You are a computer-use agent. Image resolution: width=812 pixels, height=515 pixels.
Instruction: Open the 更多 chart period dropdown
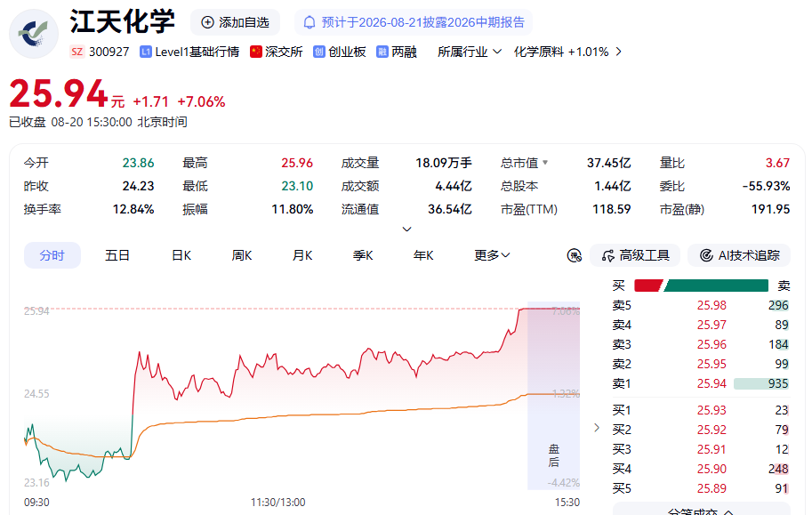(492, 255)
